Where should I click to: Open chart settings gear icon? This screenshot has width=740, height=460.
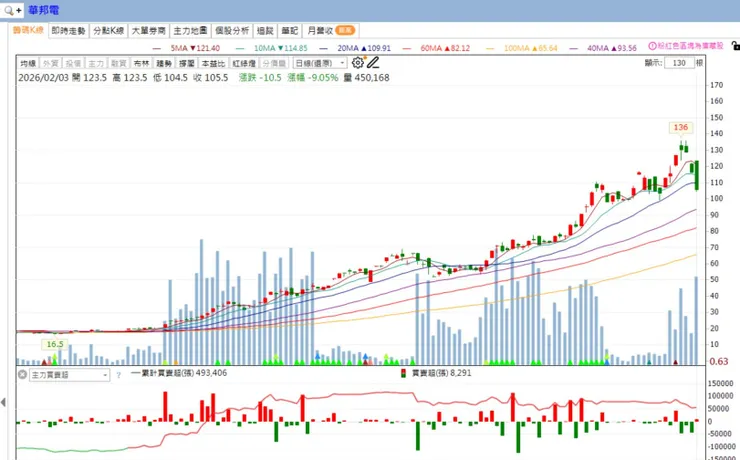point(358,62)
